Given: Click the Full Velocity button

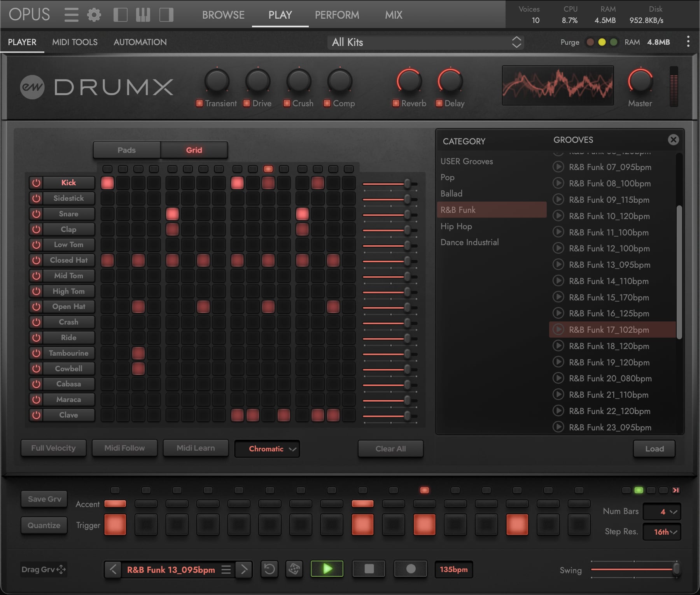Looking at the screenshot, I should [53, 448].
